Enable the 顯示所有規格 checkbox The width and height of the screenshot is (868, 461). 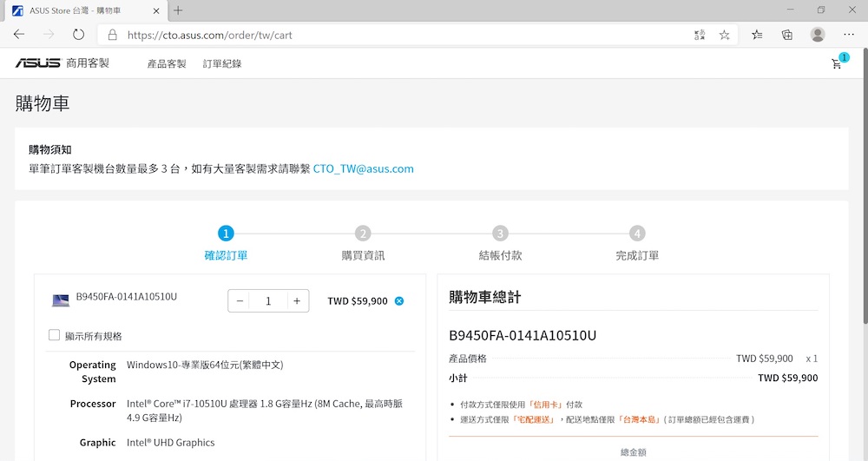point(55,335)
